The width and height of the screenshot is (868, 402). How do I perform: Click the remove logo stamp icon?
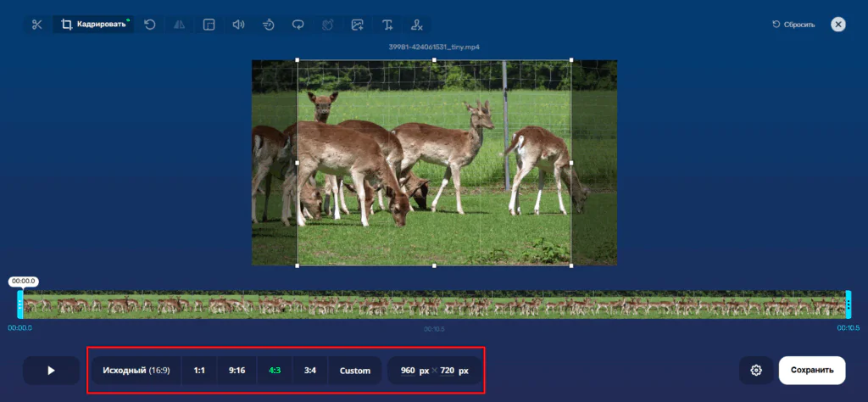[x=416, y=25]
